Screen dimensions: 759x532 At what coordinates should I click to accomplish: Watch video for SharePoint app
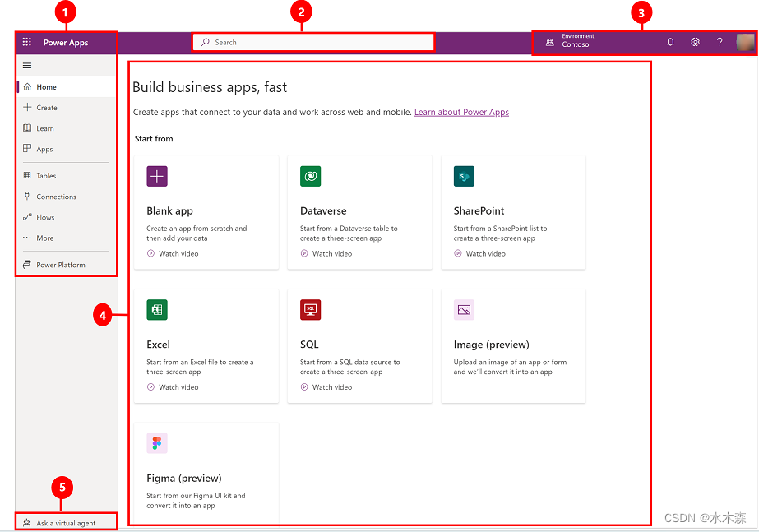479,253
